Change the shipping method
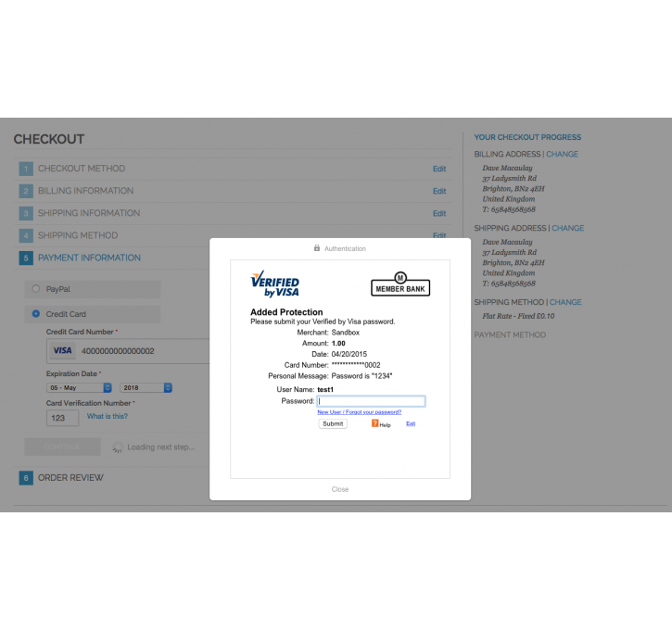Viewport: 672px width, 630px height. [x=565, y=302]
